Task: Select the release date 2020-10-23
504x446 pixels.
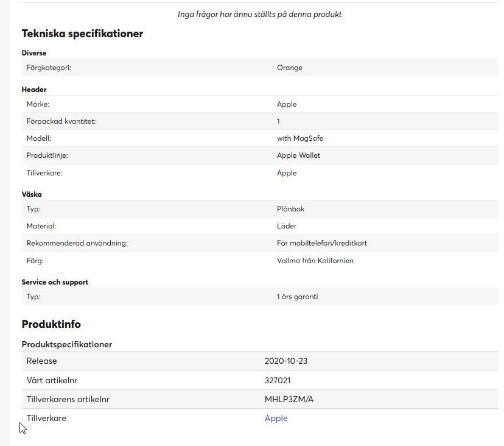Action: tap(285, 361)
